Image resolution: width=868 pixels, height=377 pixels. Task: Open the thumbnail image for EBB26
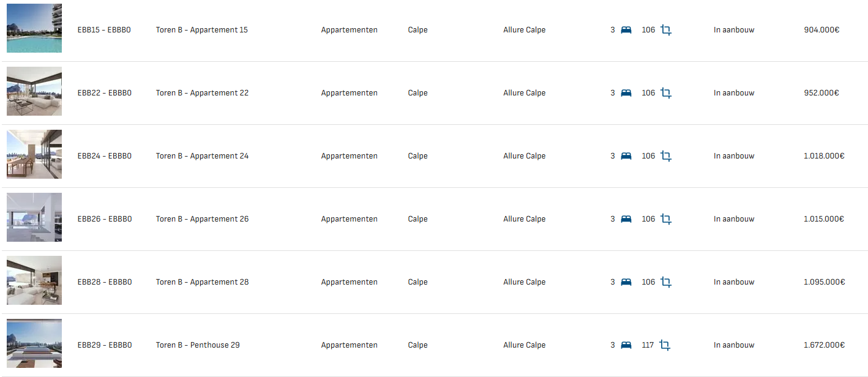click(x=34, y=217)
